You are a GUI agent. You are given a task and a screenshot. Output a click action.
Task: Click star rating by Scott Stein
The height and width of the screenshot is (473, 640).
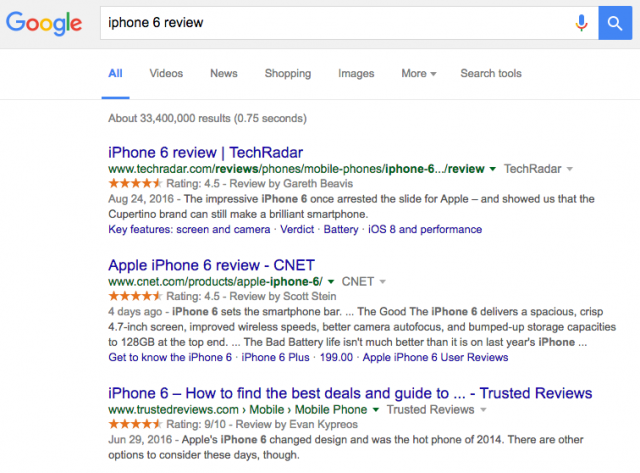[x=135, y=296]
